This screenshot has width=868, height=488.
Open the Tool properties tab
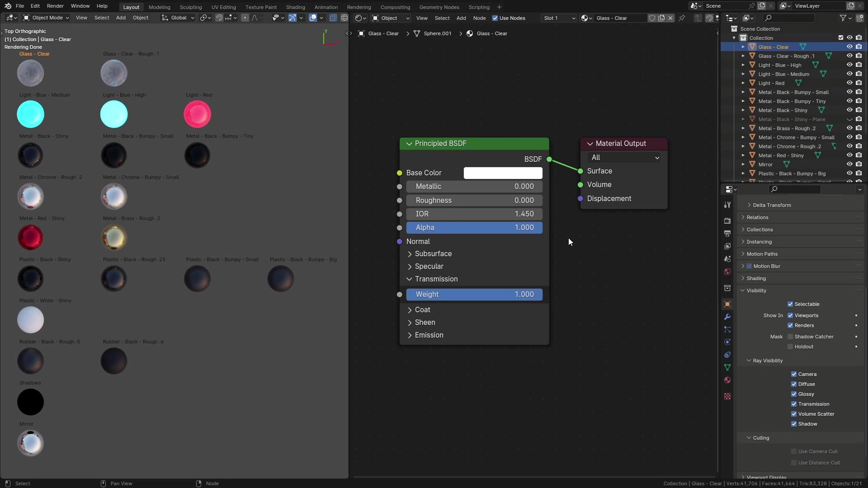pyautogui.click(x=727, y=205)
